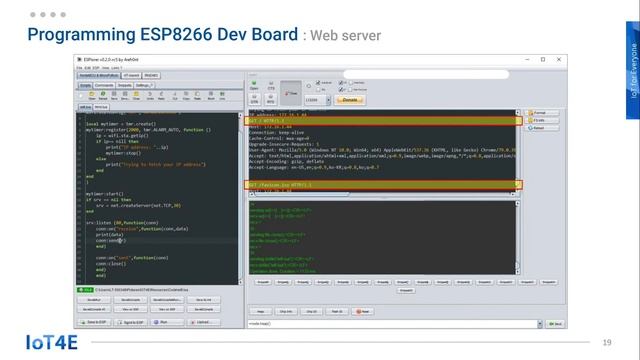
Task: Click the IDLE status indicator
Action: (85, 290)
